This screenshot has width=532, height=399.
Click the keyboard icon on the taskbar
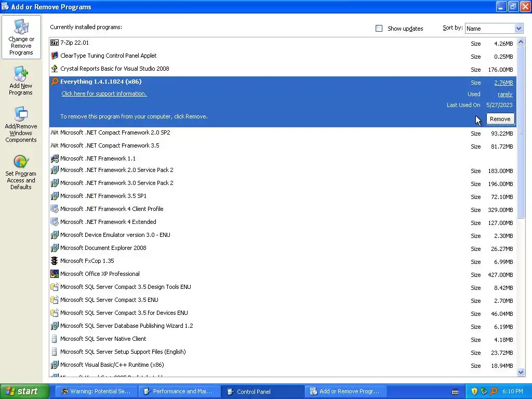[455, 392]
